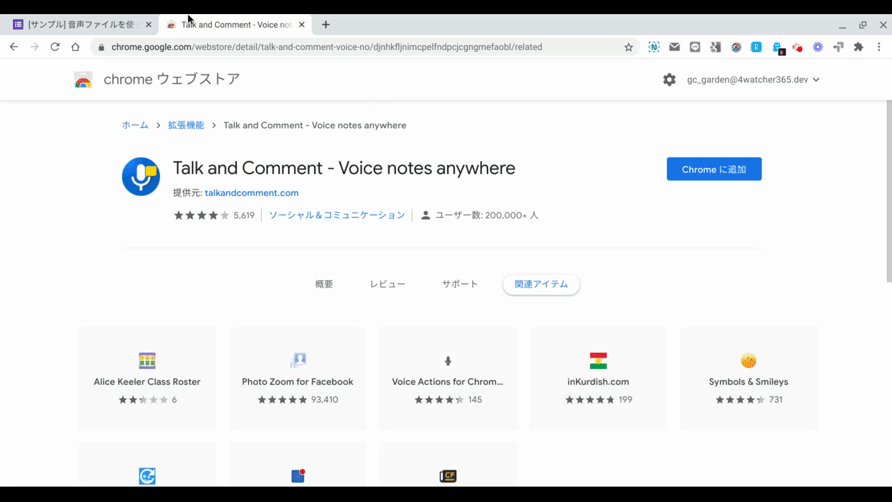The height and width of the screenshot is (502, 892).
Task: Go to 拡張機能 in the breadcrumb
Action: 186,125
